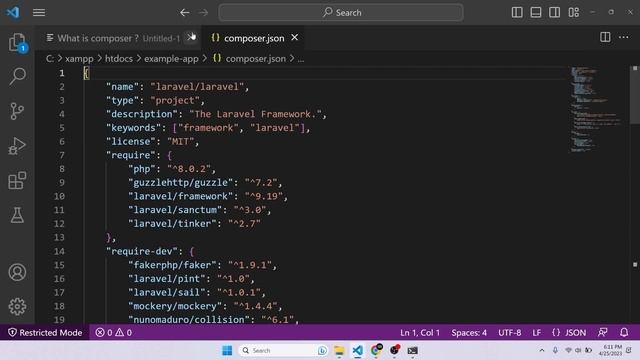This screenshot has height=360, width=640.
Task: Click the "license" key on line 6
Action: click(x=133, y=142)
